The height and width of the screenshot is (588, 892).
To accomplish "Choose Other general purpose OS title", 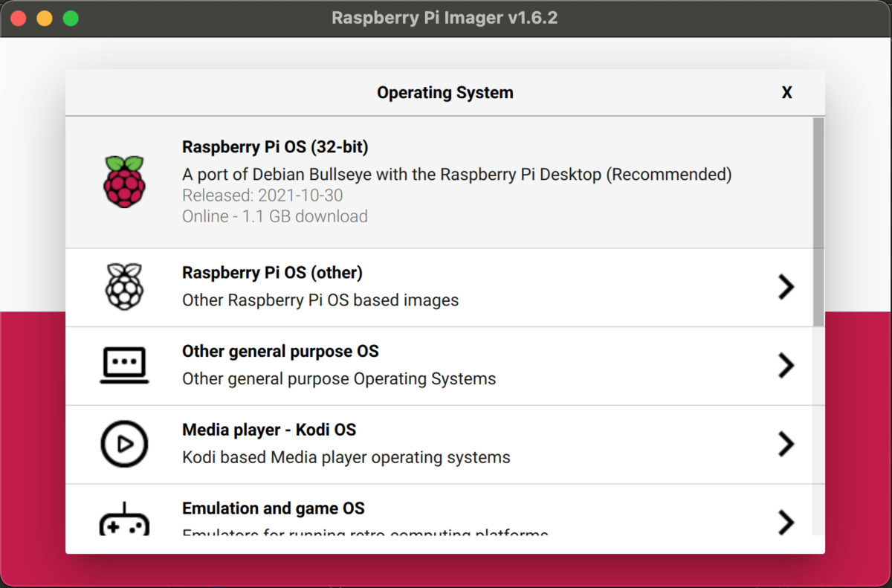I will [280, 351].
